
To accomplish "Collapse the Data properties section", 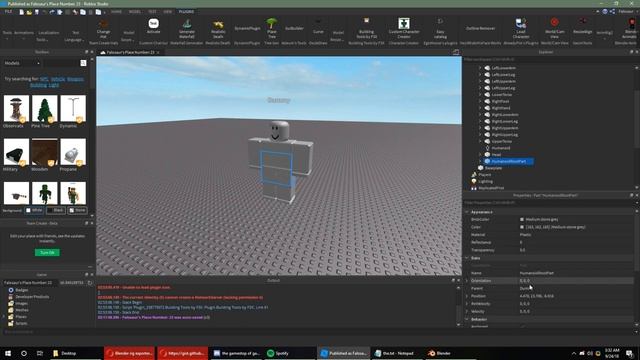I will (467, 258).
